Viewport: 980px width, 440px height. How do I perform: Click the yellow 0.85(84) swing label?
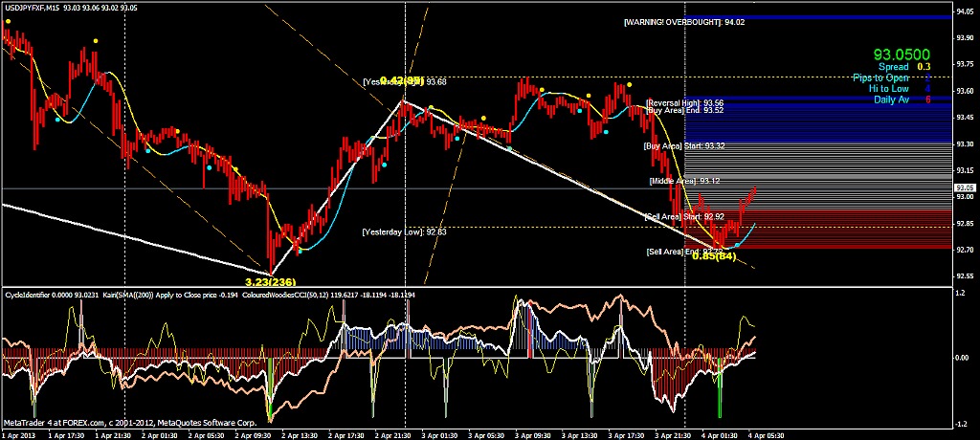pyautogui.click(x=714, y=255)
